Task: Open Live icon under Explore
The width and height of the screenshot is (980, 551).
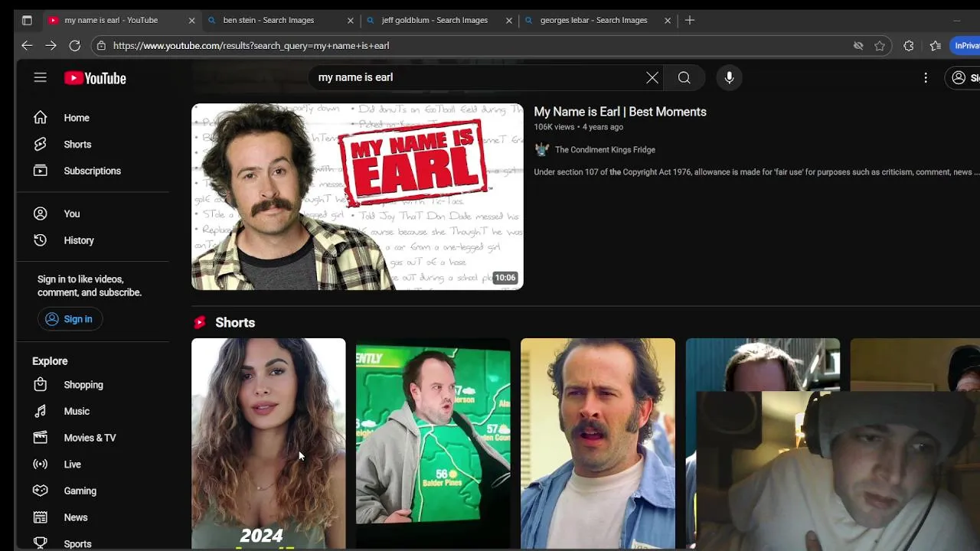Action: coord(40,465)
